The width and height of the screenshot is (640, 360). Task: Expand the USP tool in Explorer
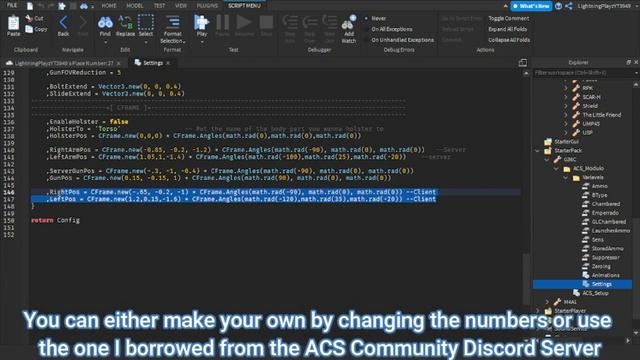(566, 133)
